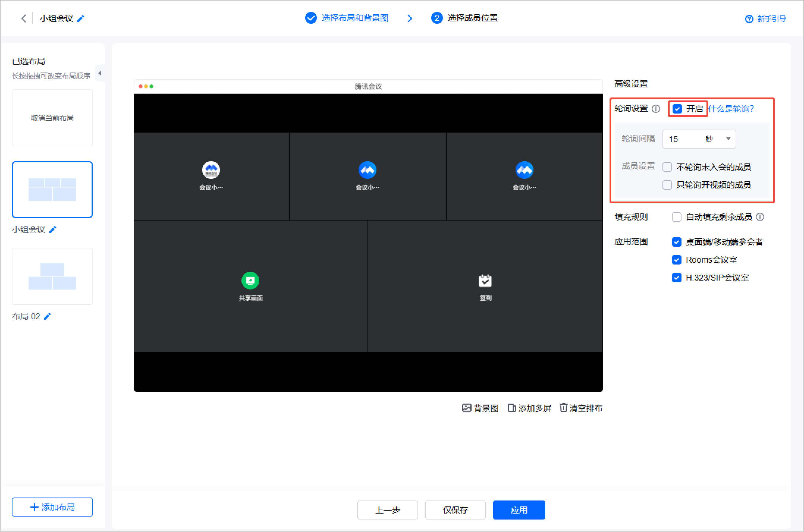Click the info icon beside 自动填充剩余成员
Screen dimensions: 804x532
(x=760, y=217)
